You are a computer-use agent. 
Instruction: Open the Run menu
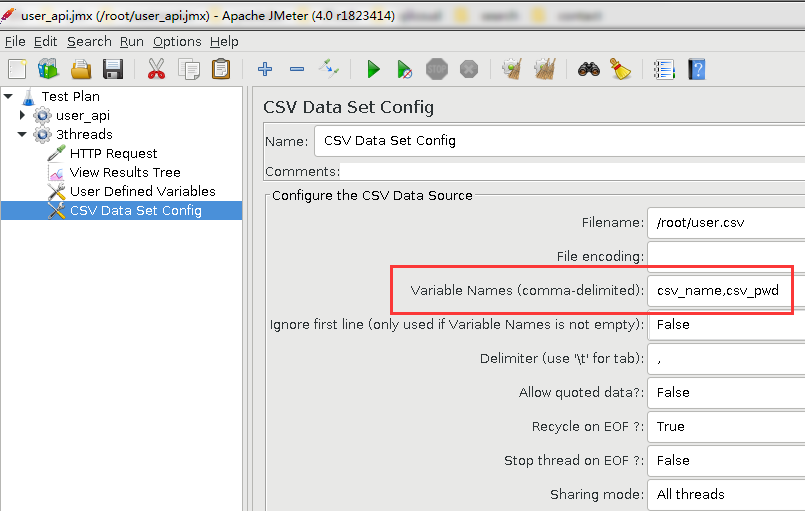pos(132,42)
